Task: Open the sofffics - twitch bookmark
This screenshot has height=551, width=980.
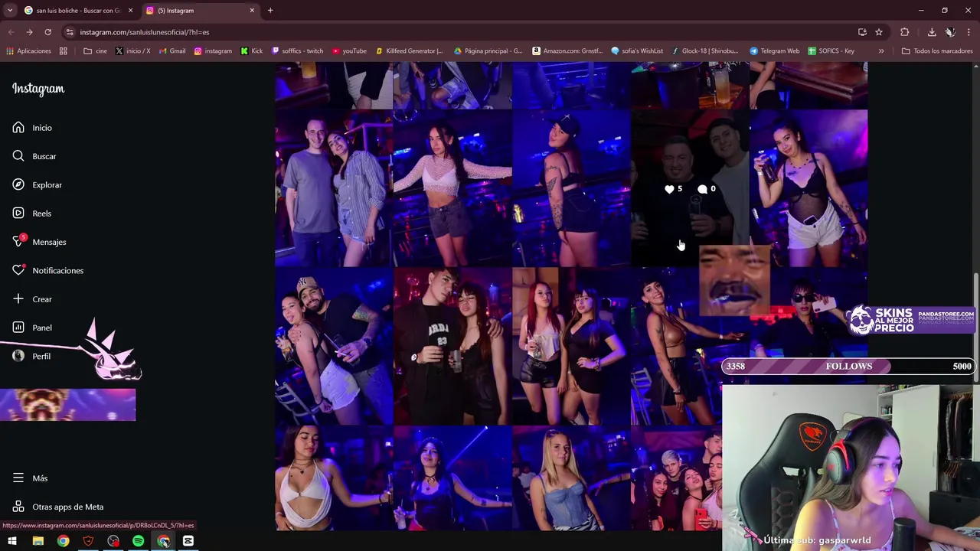Action: point(296,51)
